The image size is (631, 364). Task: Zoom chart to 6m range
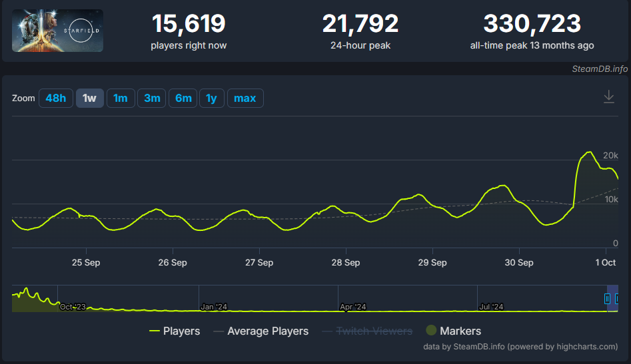(x=183, y=98)
